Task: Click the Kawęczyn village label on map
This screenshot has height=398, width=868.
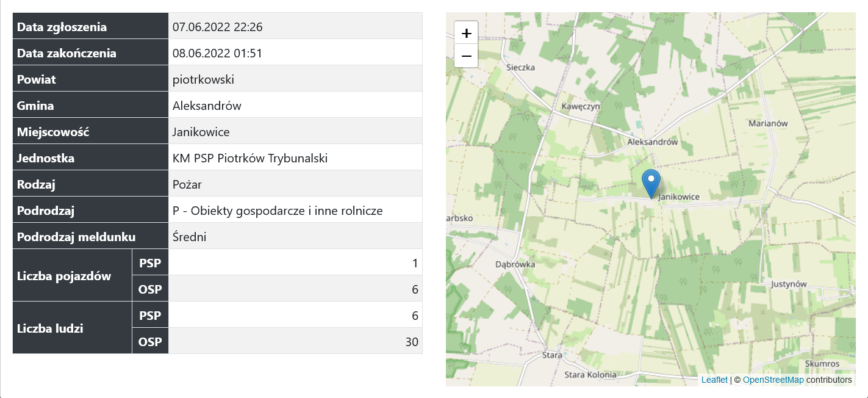Action: pos(580,106)
